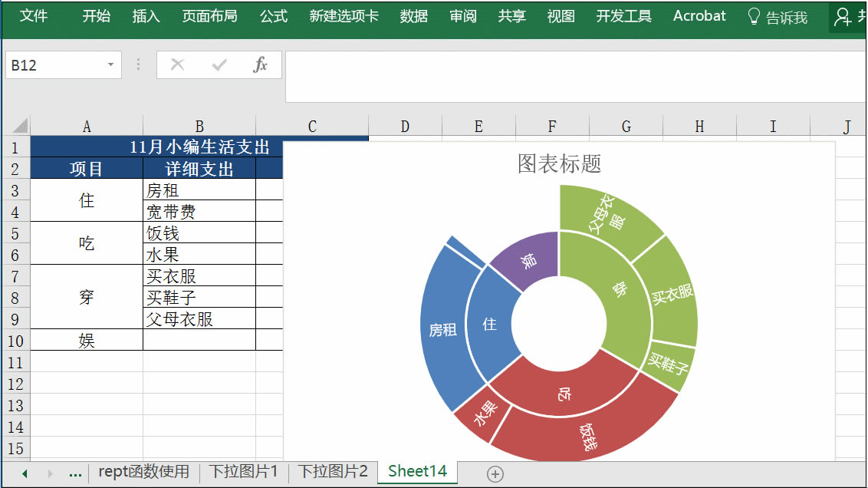Switch to rept函数使用 sheet tab
This screenshot has width=868, height=488.
(144, 471)
